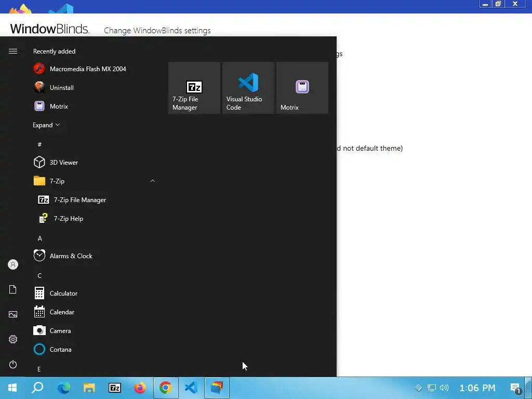Click the A letter group header
Image resolution: width=532 pixels, height=399 pixels.
tap(39, 238)
